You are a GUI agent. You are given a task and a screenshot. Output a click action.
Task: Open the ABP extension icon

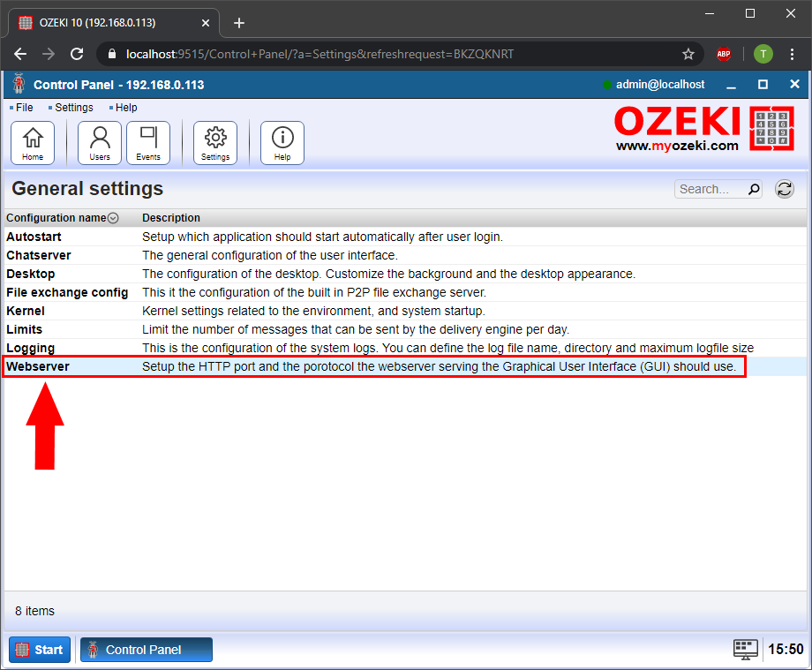(724, 54)
